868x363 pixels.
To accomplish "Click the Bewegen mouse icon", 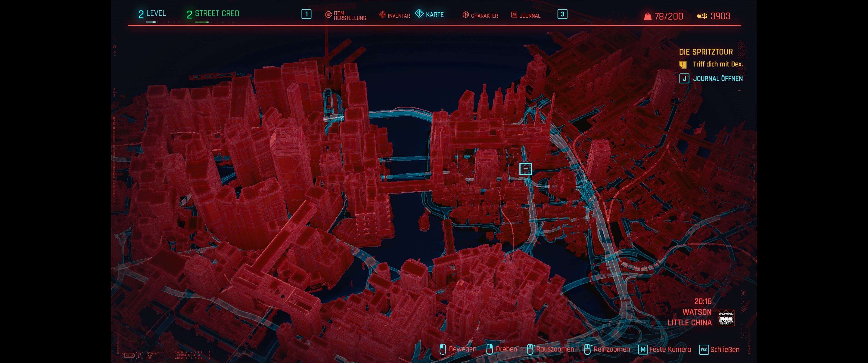I will coord(443,349).
